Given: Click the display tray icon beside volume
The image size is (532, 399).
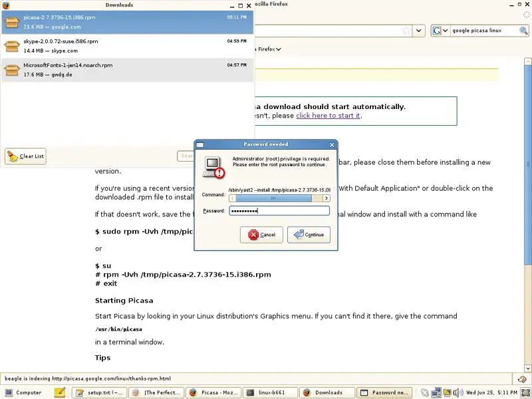Looking at the screenshot, I should (x=447, y=392).
